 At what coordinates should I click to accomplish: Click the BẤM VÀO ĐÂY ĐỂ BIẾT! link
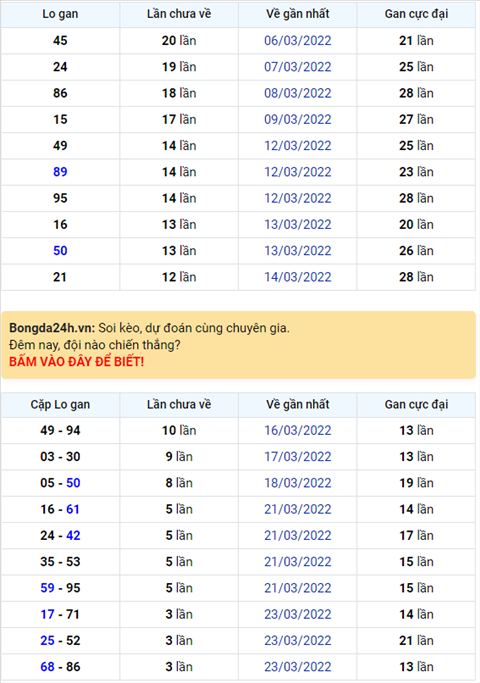[76, 362]
